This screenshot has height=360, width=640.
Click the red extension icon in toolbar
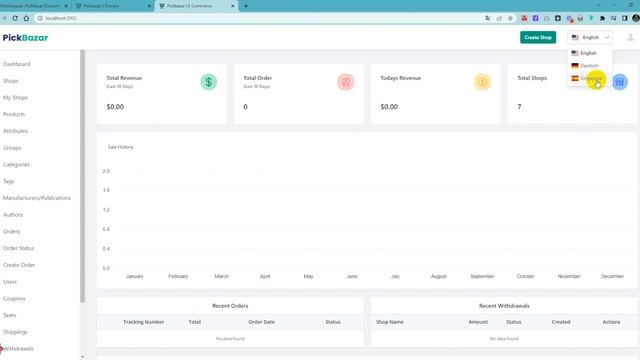(524, 18)
